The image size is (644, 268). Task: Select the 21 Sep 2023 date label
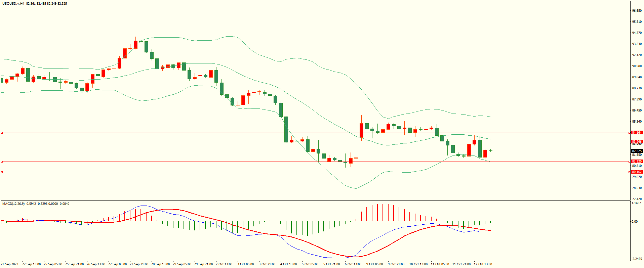pos(9,264)
